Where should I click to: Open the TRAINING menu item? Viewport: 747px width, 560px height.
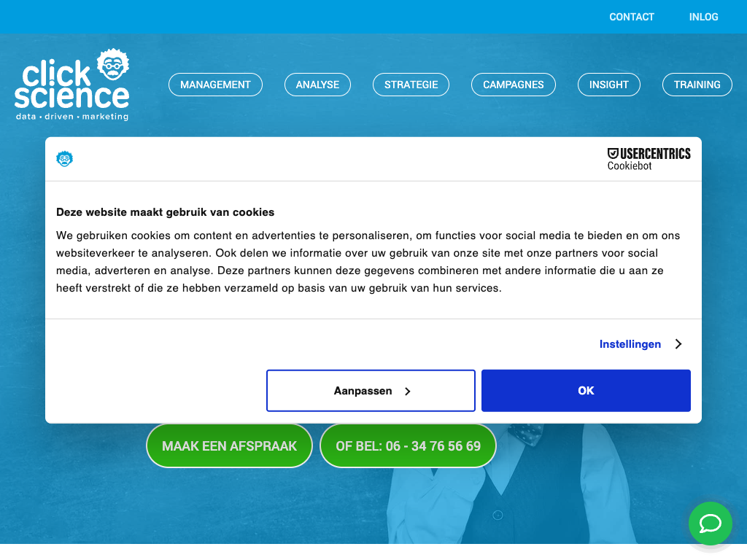point(697,85)
